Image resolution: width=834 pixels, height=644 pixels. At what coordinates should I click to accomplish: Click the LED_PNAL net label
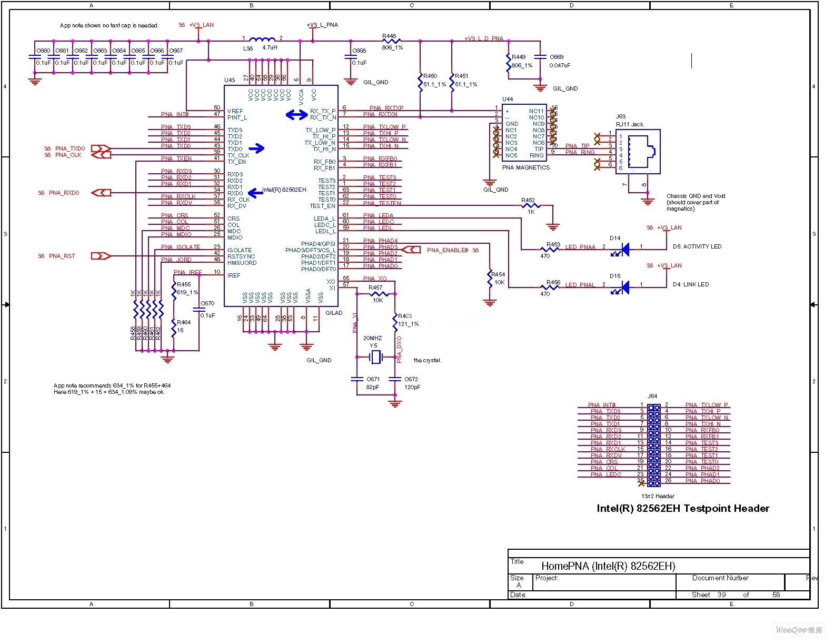[580, 285]
